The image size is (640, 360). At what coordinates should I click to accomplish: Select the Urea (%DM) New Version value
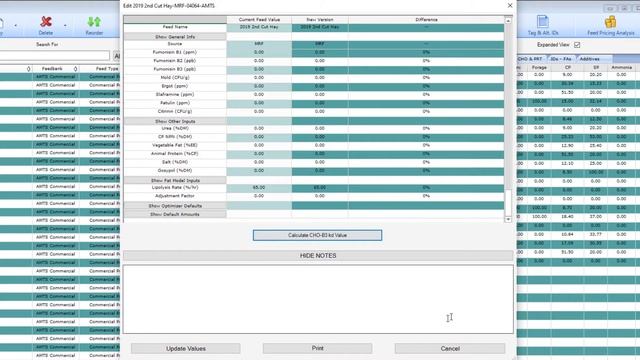coord(320,128)
